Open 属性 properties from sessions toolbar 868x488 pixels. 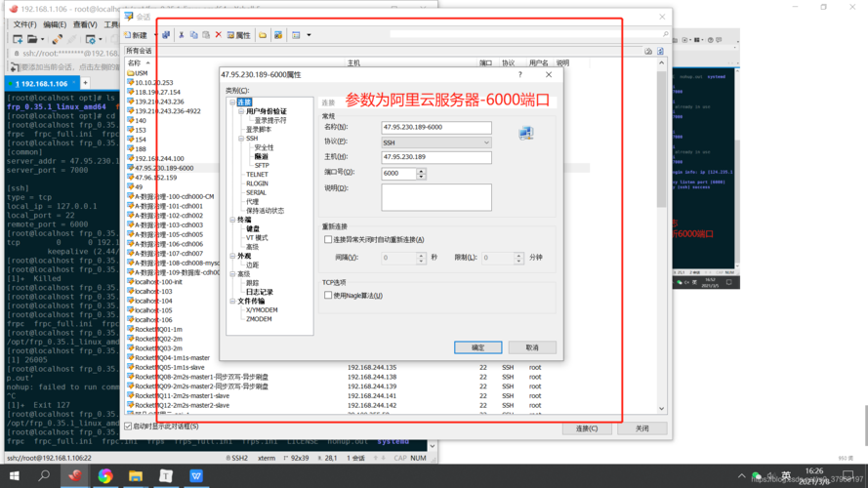click(x=238, y=35)
